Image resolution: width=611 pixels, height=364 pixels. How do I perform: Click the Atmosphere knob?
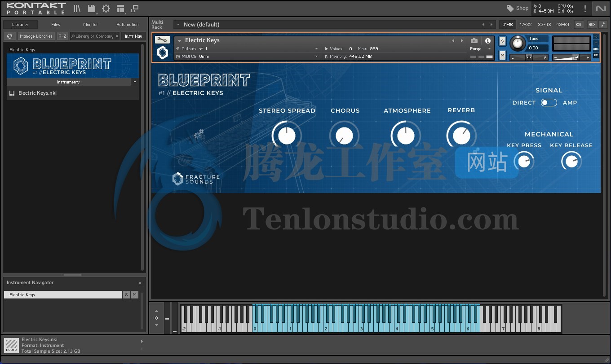406,136
